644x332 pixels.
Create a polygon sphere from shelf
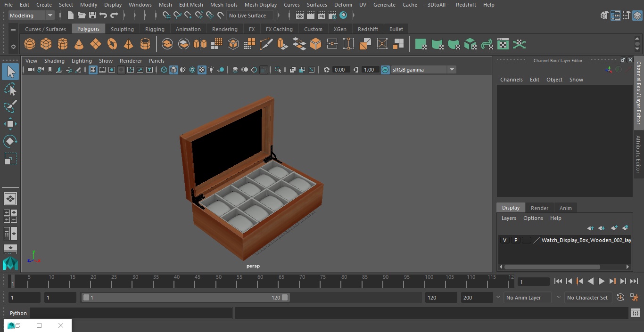click(30, 44)
